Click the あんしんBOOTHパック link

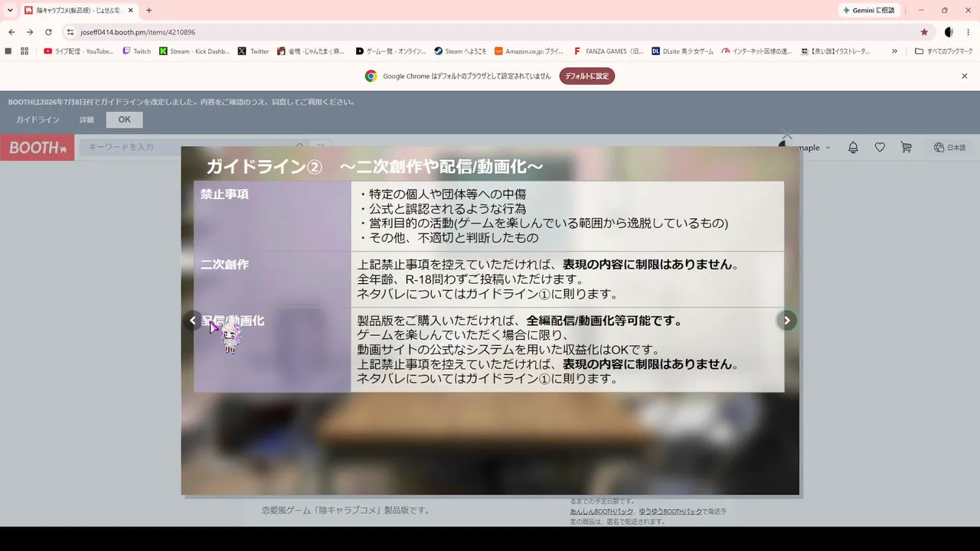602,511
